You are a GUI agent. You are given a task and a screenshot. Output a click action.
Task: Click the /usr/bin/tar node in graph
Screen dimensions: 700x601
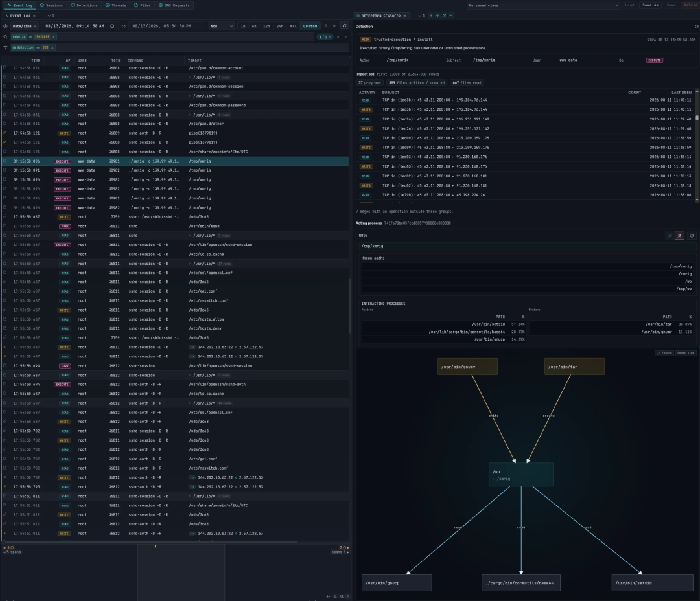coord(574,367)
